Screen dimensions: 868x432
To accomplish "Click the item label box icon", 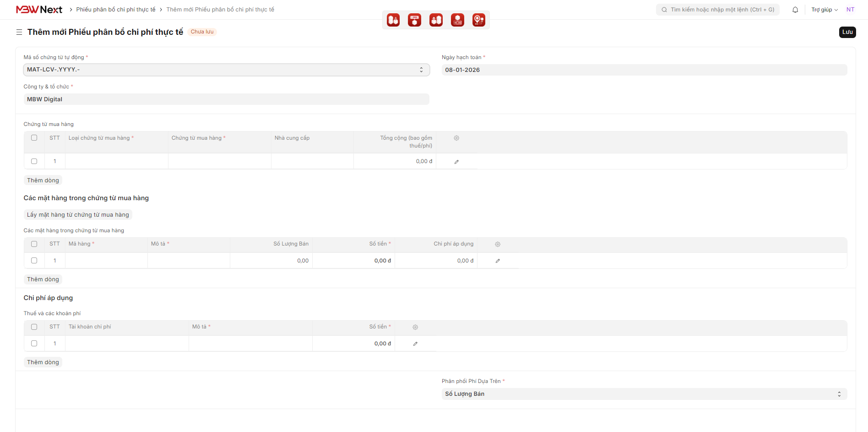I will point(415,20).
